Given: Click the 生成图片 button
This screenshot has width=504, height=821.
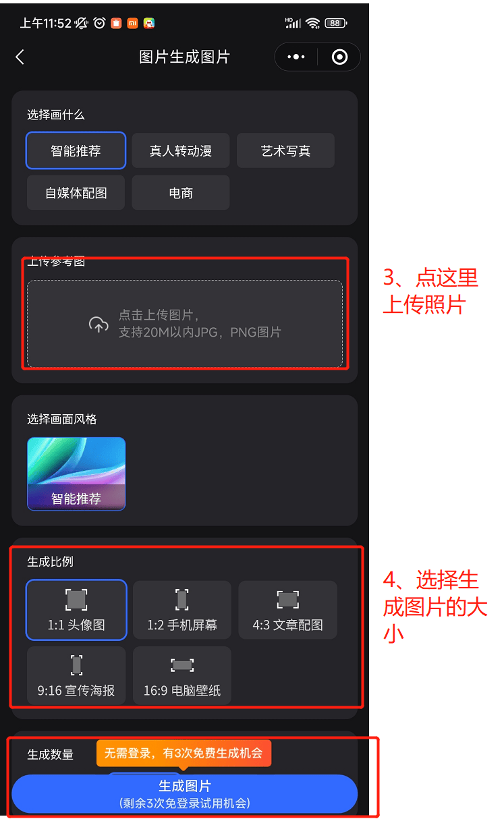Looking at the screenshot, I should tap(184, 794).
